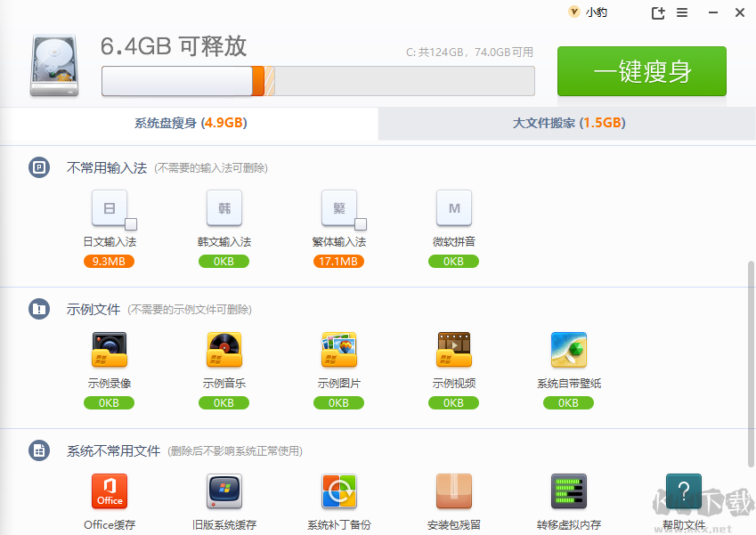Click the 繁体输入法 icon
The width and height of the screenshot is (756, 535).
339,208
